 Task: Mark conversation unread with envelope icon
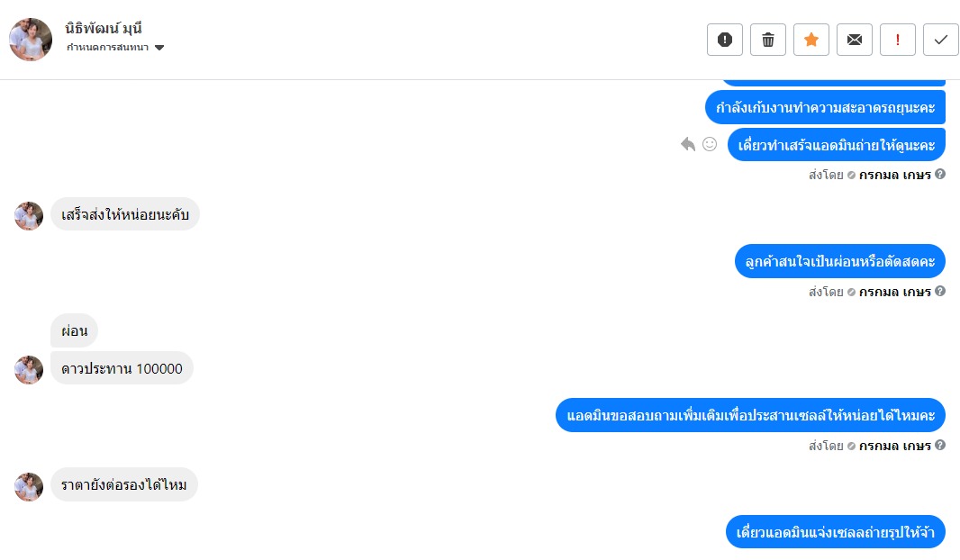point(855,40)
